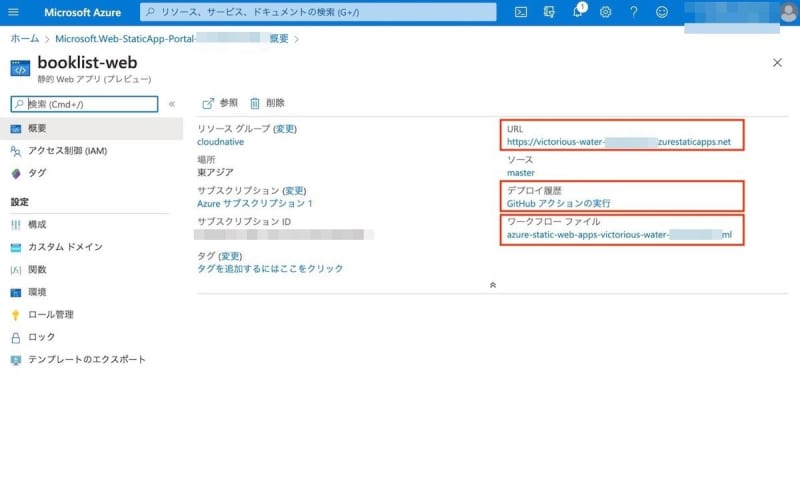Open Azure サブスクリプション 1 link
800x491 pixels.
click(x=255, y=203)
